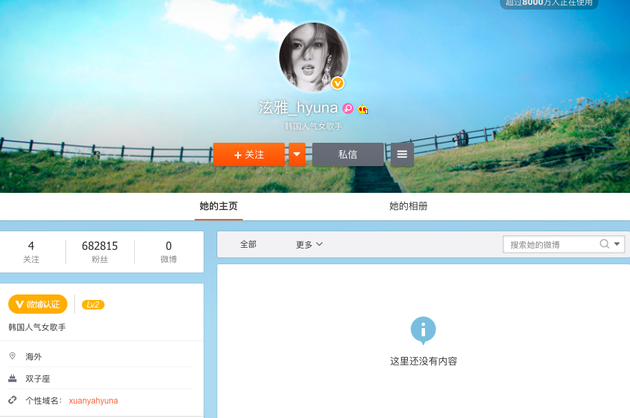Select the 全部 filter tab
The height and width of the screenshot is (418, 630).
[248, 244]
